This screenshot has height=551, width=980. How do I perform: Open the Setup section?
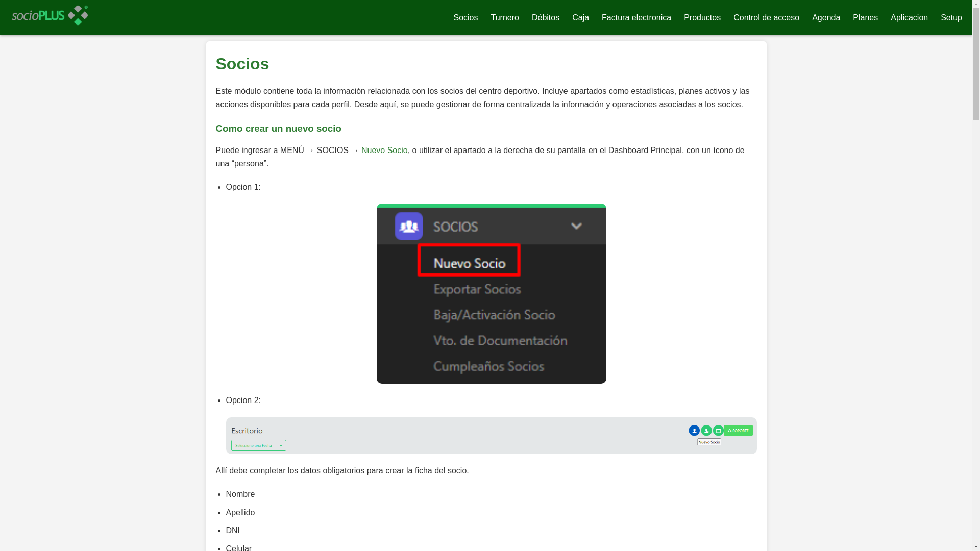tap(951, 18)
